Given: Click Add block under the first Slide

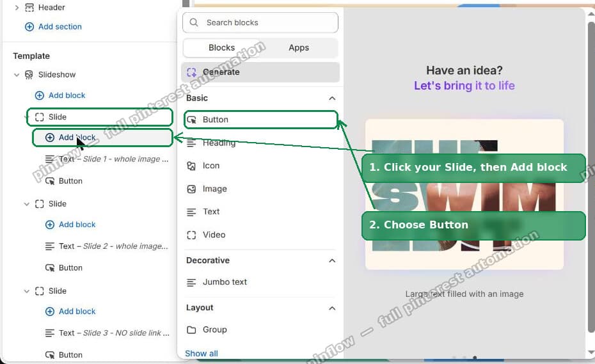Looking at the screenshot, I should click(x=102, y=138).
